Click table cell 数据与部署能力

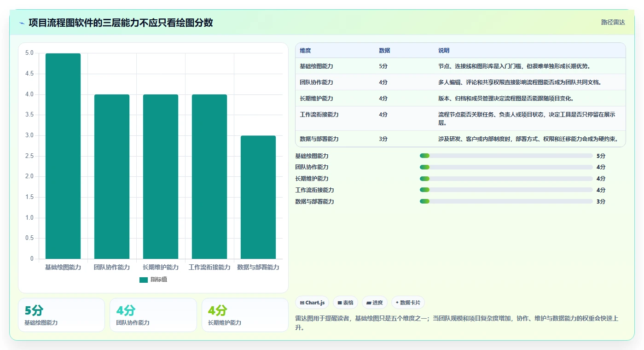(x=319, y=139)
